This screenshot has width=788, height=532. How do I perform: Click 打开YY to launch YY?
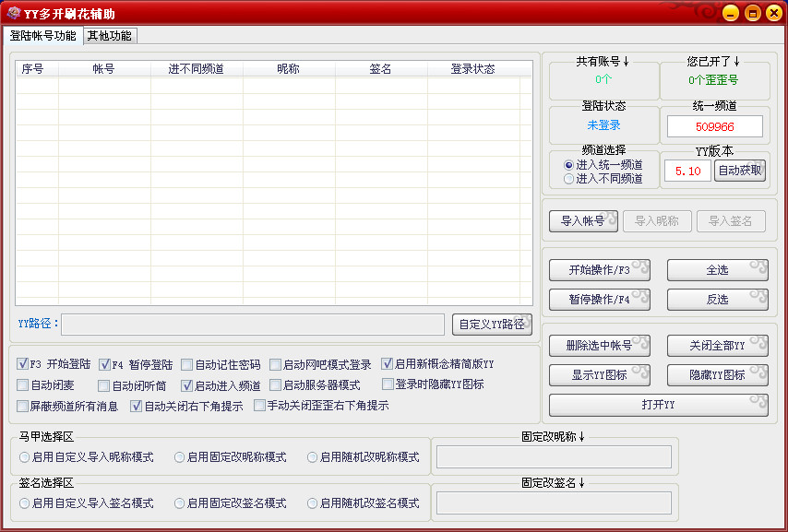point(659,404)
